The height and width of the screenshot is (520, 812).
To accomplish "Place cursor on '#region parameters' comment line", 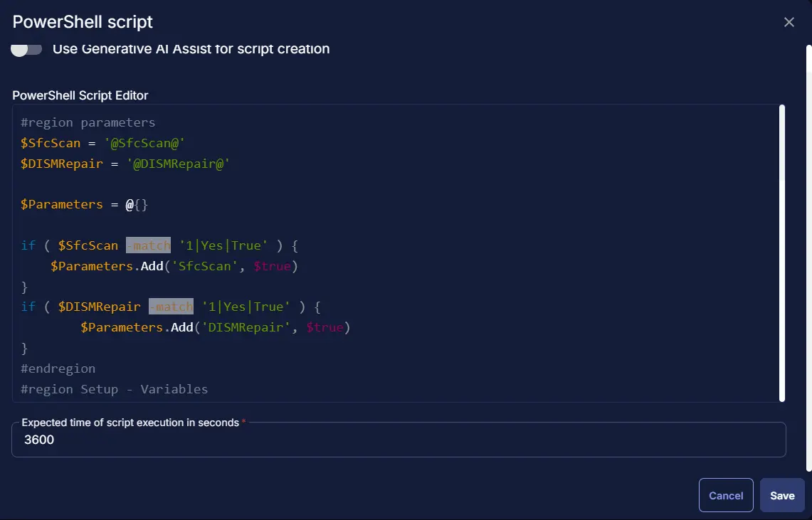I will tap(88, 122).
